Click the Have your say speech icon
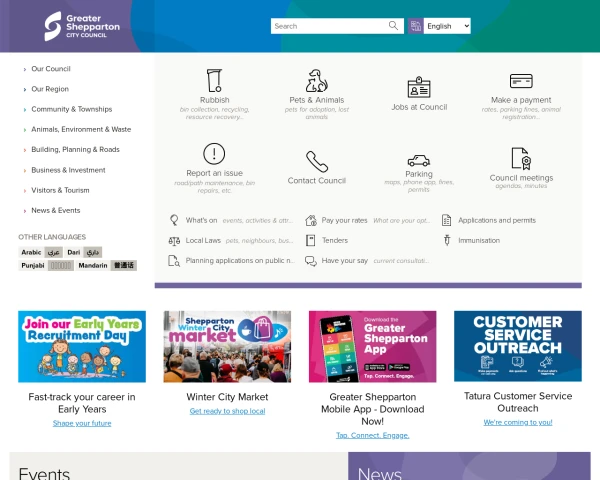 point(311,261)
